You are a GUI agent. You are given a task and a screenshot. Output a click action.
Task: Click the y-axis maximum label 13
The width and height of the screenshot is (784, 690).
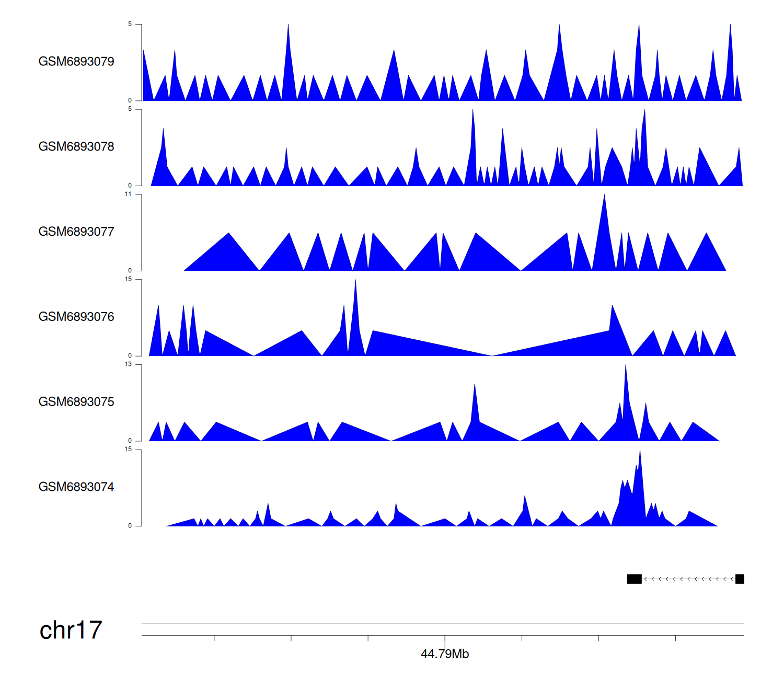(128, 364)
